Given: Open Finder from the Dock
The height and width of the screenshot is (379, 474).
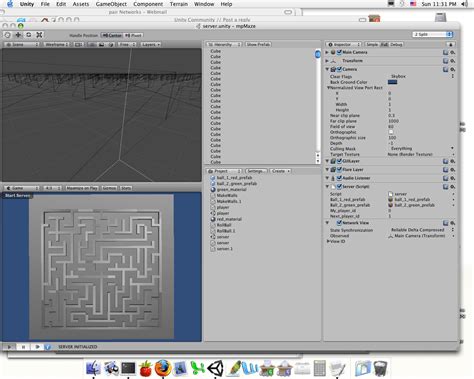Looking at the screenshot, I should point(93,368).
